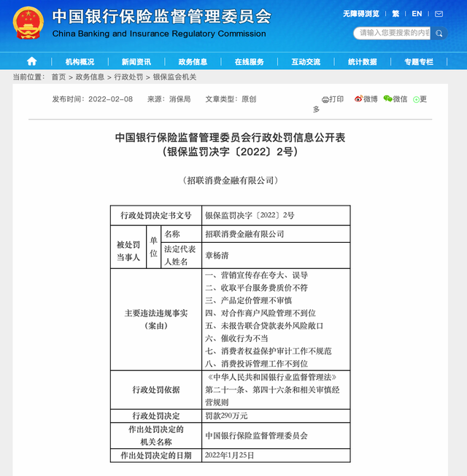Open the 政务信息 menu
The image size is (467, 476).
193,62
